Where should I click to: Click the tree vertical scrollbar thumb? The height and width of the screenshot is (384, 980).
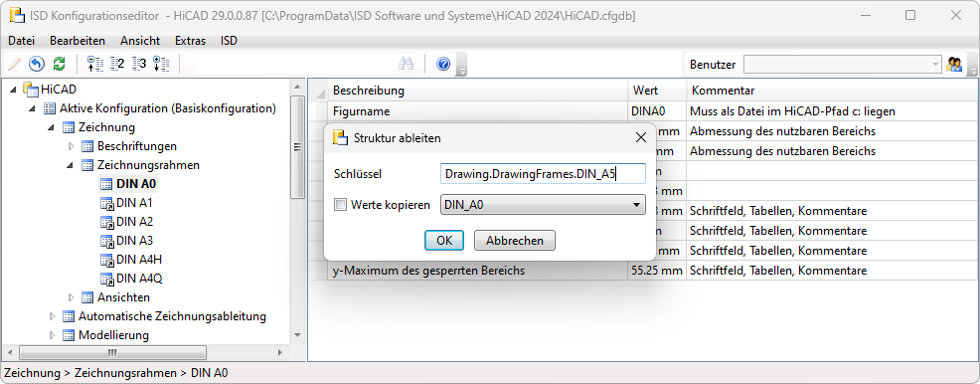(x=297, y=147)
